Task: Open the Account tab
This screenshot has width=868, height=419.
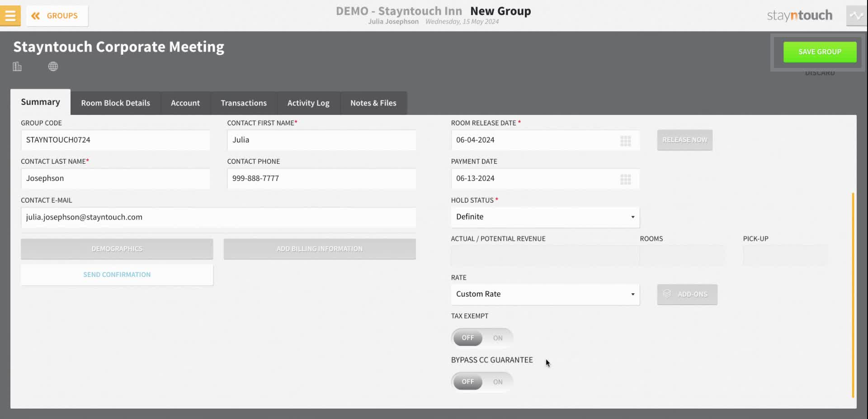Action: [185, 103]
